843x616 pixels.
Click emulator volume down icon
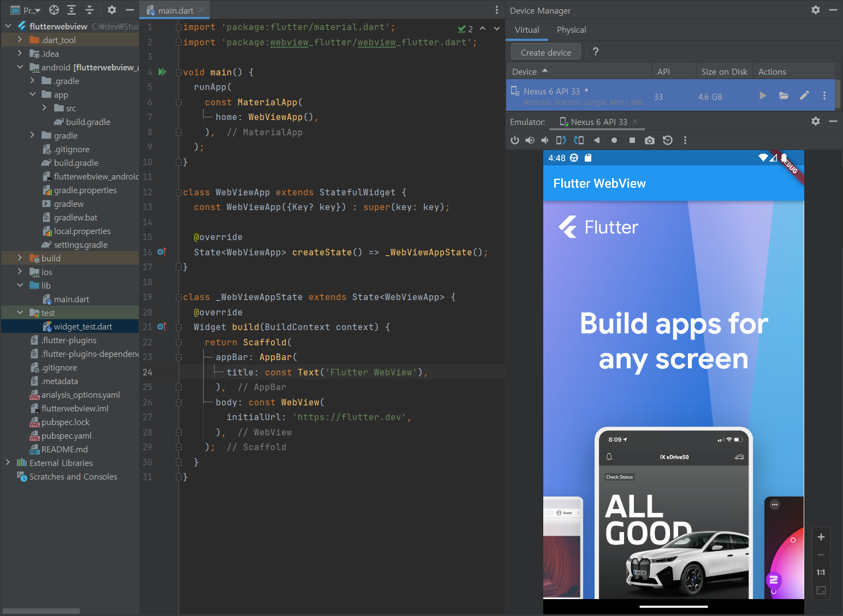[x=545, y=140]
